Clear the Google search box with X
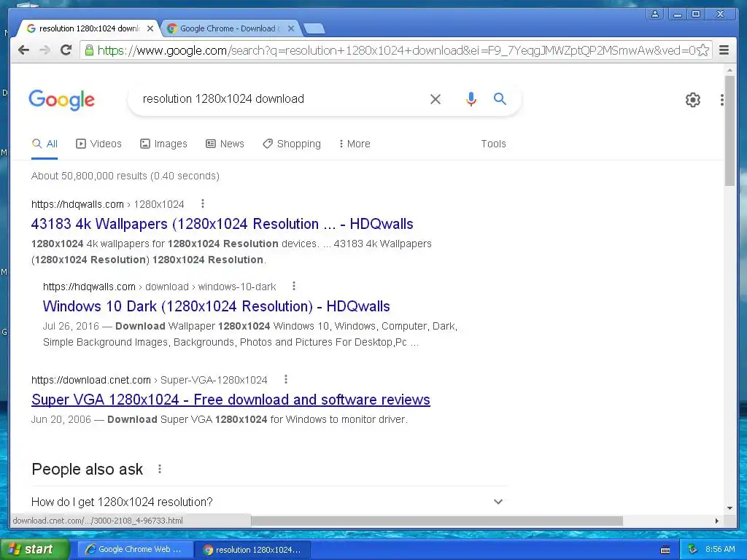The width and height of the screenshot is (747, 560). point(435,99)
